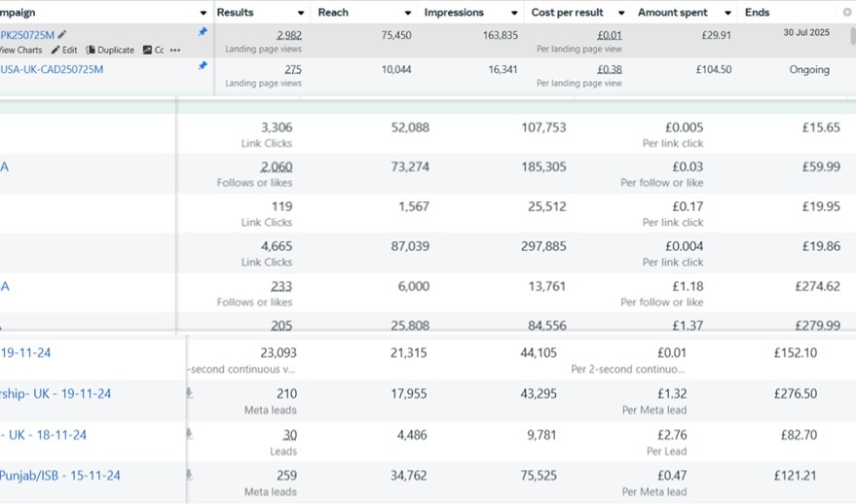Image resolution: width=856 pixels, height=504 pixels.
Task: Click the £104.50 amount spent cell
Action: coord(714,70)
